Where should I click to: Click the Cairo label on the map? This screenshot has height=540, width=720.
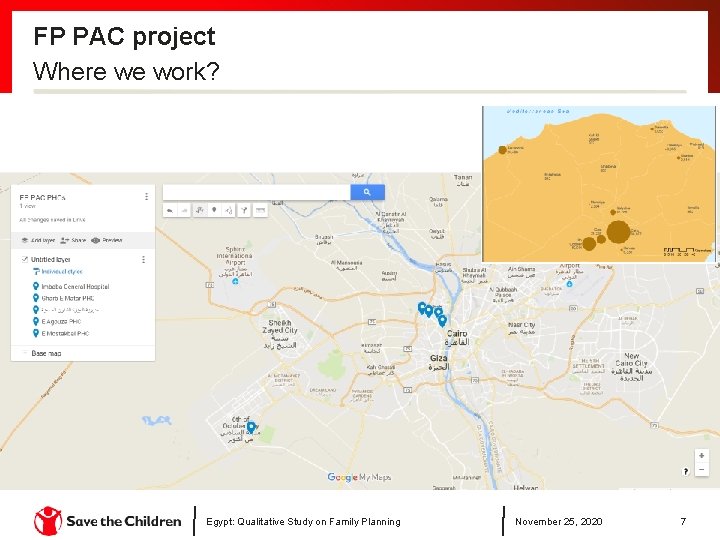pyautogui.click(x=457, y=338)
